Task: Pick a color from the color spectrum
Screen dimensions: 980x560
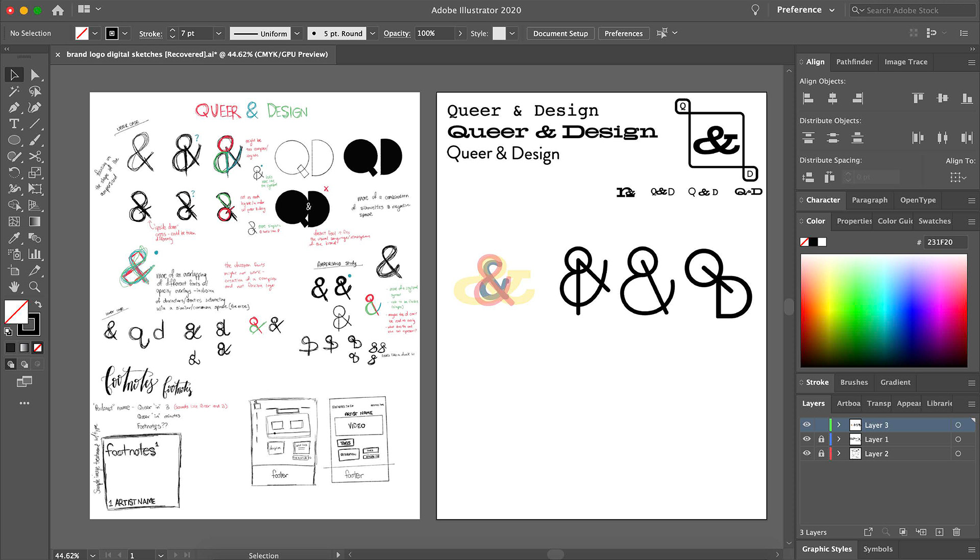Action: pyautogui.click(x=884, y=311)
